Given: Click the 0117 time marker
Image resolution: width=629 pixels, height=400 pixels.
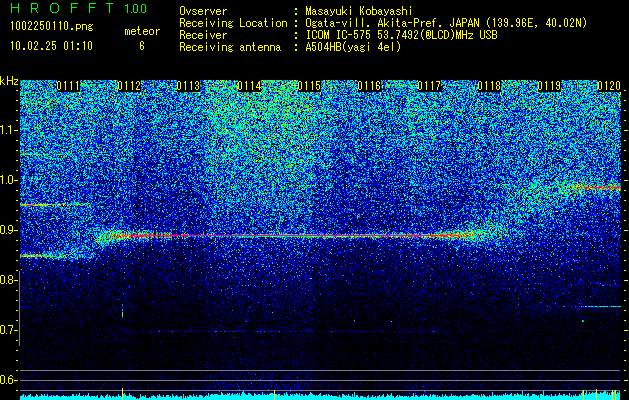Looking at the screenshot, I should [x=429, y=86].
